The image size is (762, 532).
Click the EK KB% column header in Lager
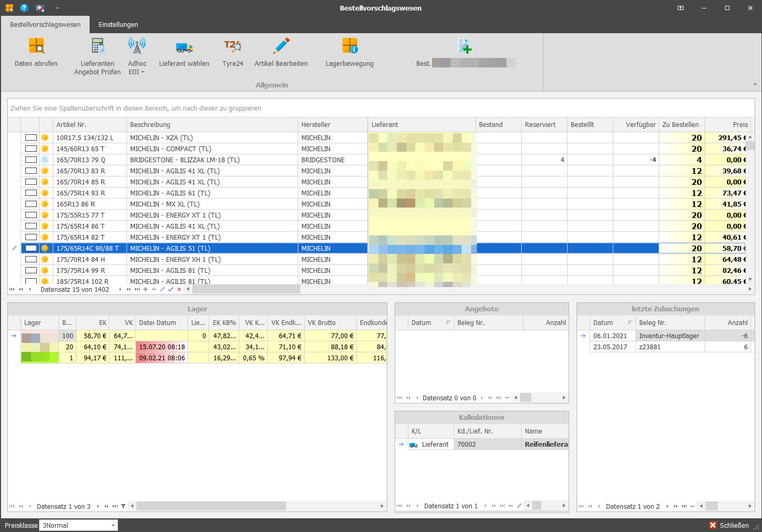click(x=224, y=323)
